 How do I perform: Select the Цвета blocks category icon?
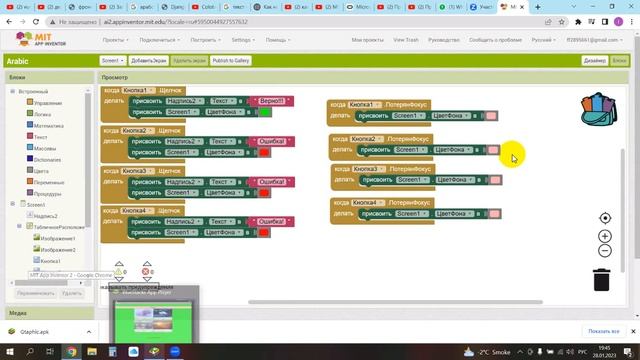(x=30, y=170)
